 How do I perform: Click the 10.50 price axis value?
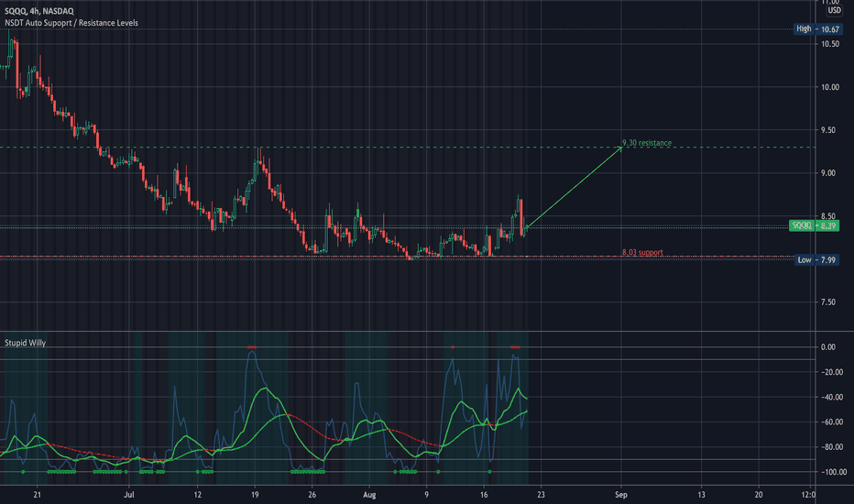(829, 44)
